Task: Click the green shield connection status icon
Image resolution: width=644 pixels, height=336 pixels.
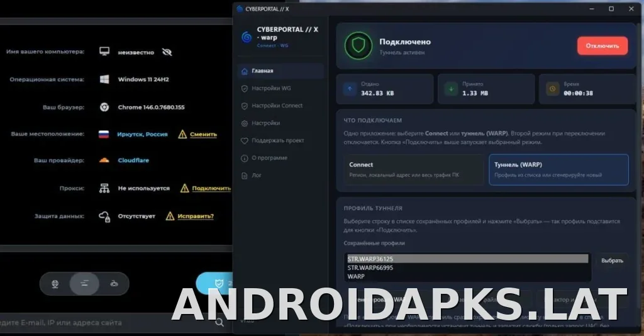Action: (358, 45)
